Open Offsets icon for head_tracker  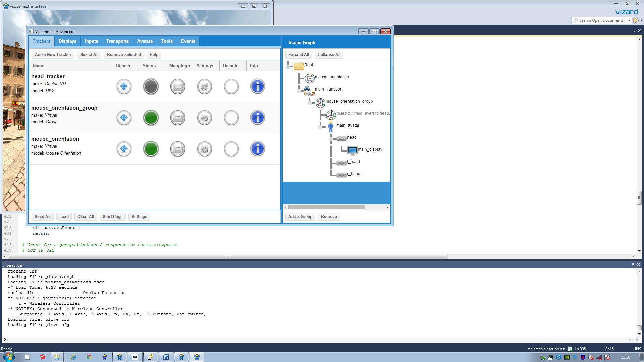(x=124, y=86)
